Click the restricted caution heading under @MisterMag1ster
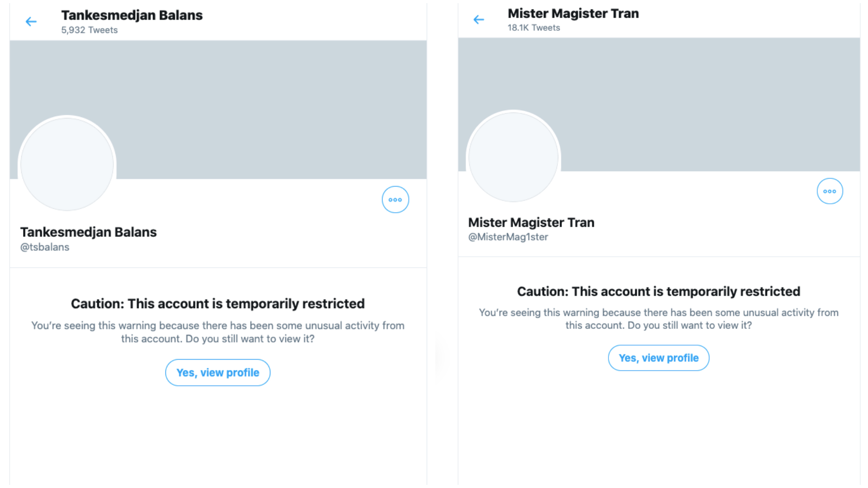The height and width of the screenshot is (488, 868). 658,291
